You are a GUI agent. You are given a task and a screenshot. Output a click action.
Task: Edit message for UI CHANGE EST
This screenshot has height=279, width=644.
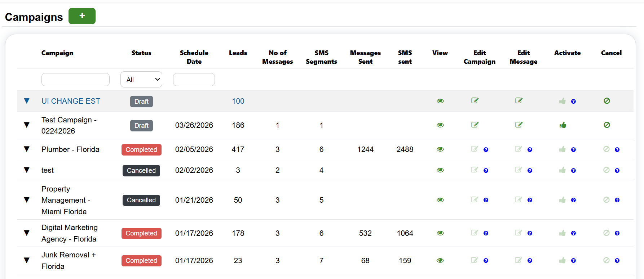[519, 101]
